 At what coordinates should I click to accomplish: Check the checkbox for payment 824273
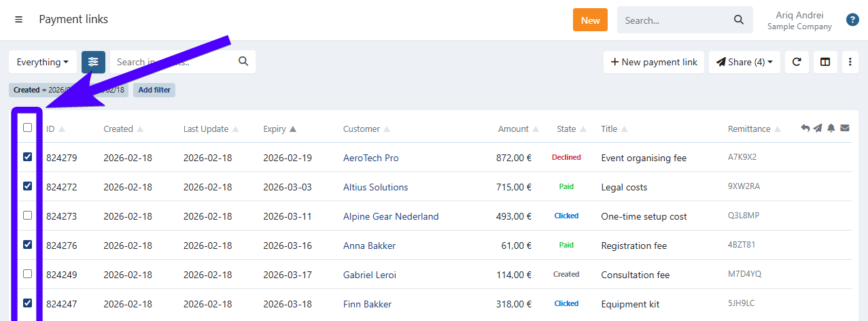28,216
